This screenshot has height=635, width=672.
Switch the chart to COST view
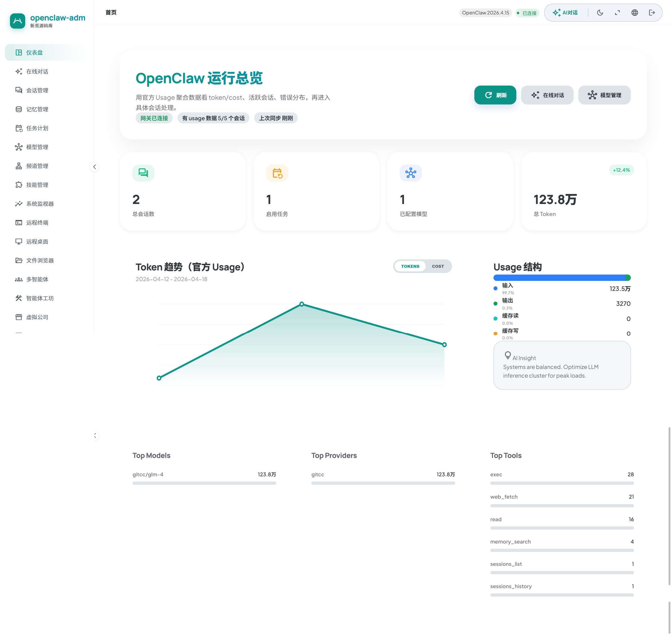[x=438, y=266]
